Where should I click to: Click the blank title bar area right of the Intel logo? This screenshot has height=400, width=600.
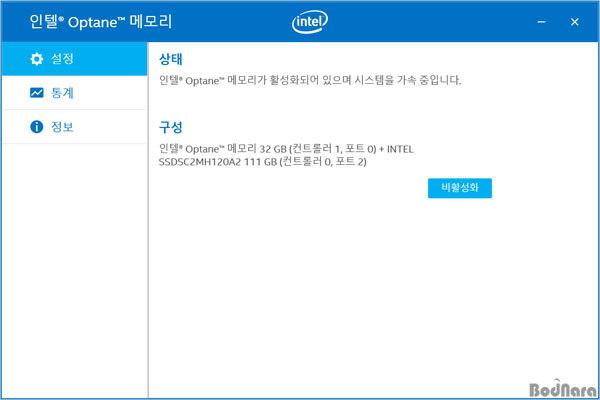pyautogui.click(x=430, y=21)
